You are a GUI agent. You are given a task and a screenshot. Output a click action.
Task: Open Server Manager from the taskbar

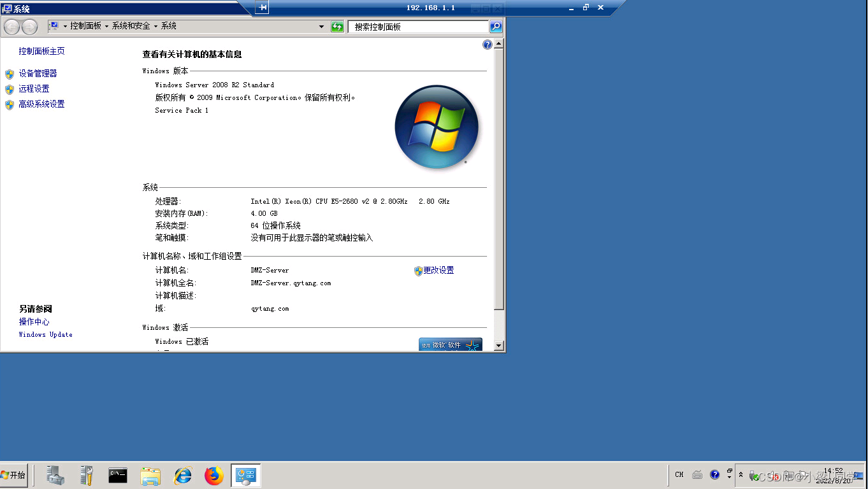(x=55, y=476)
